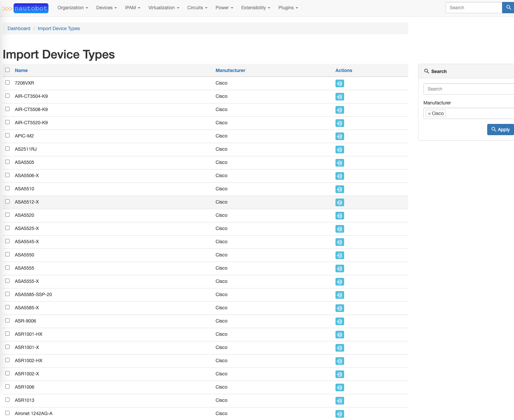
Task: Open the IPAM menu
Action: [x=133, y=8]
